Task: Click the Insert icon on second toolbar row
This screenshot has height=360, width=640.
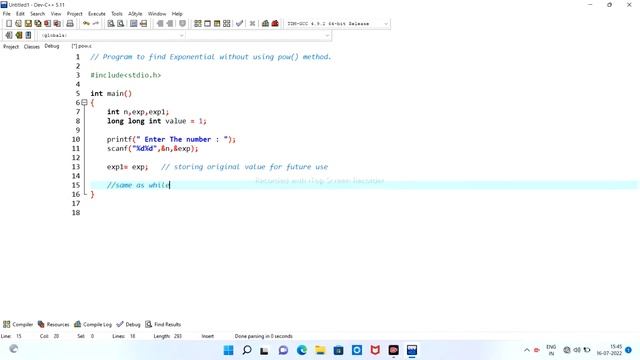Action: (x=9, y=35)
